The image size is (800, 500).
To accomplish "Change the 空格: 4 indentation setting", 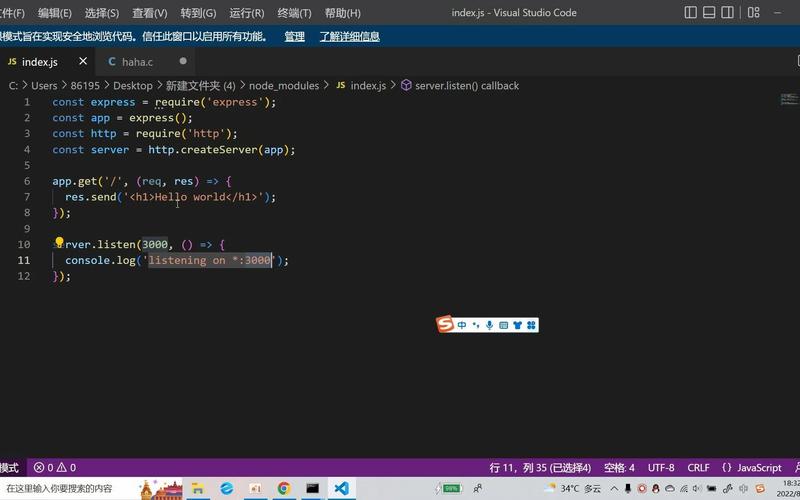I will point(619,467).
